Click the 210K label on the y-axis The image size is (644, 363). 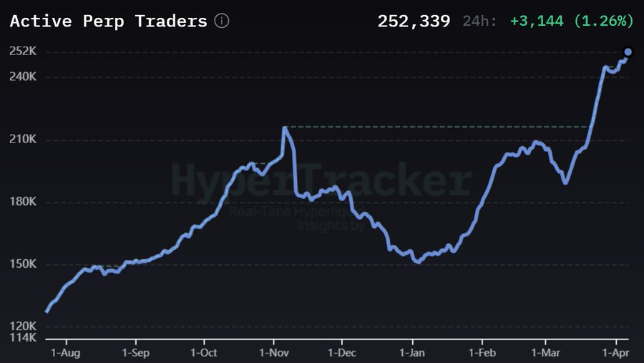click(x=23, y=140)
